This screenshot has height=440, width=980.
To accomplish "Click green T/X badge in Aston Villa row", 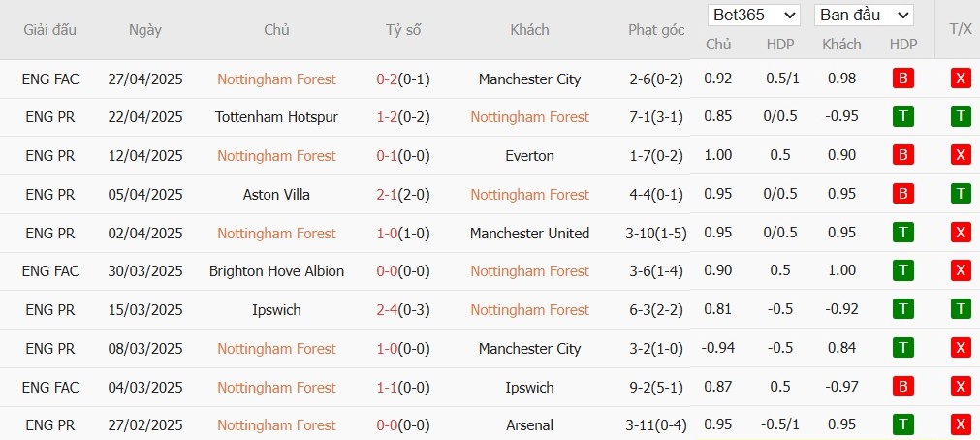I will 961,195.
